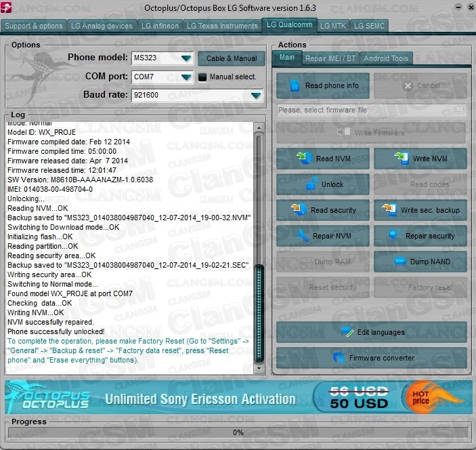This screenshot has height=450, width=476.
Task: Click log line 'Firmware released time: 12:01:47'
Action: tap(62, 171)
